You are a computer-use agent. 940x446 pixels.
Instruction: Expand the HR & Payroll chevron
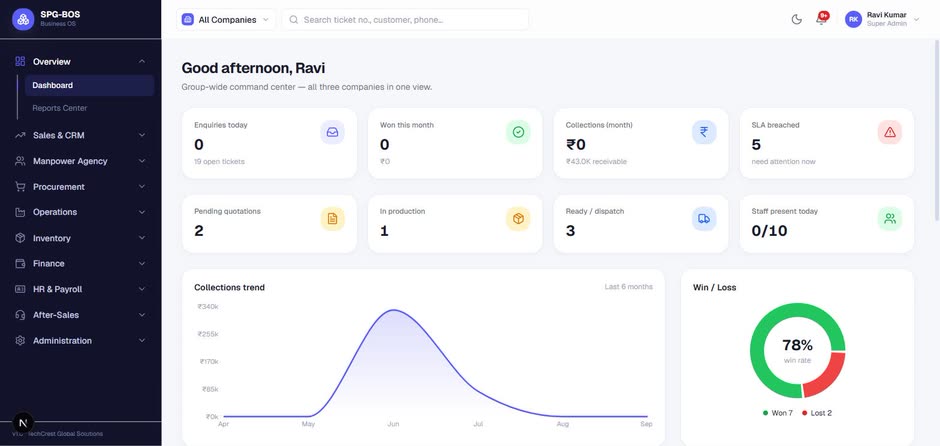(142, 289)
